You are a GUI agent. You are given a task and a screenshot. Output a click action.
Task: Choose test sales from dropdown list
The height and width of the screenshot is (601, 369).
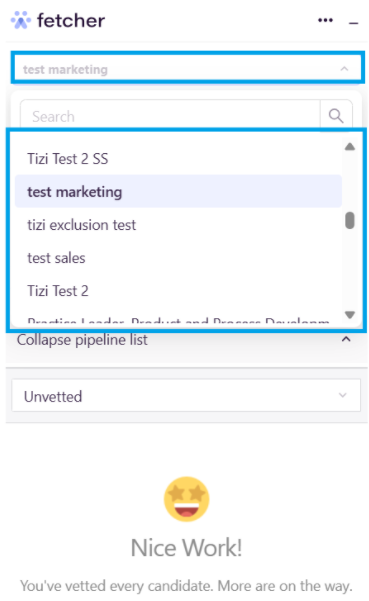pyautogui.click(x=178, y=258)
